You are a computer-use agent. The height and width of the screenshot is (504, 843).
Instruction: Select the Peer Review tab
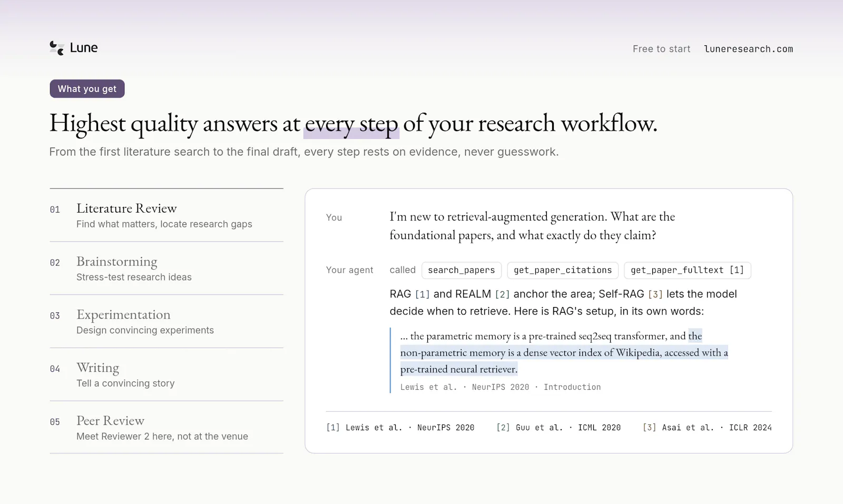pos(166,428)
